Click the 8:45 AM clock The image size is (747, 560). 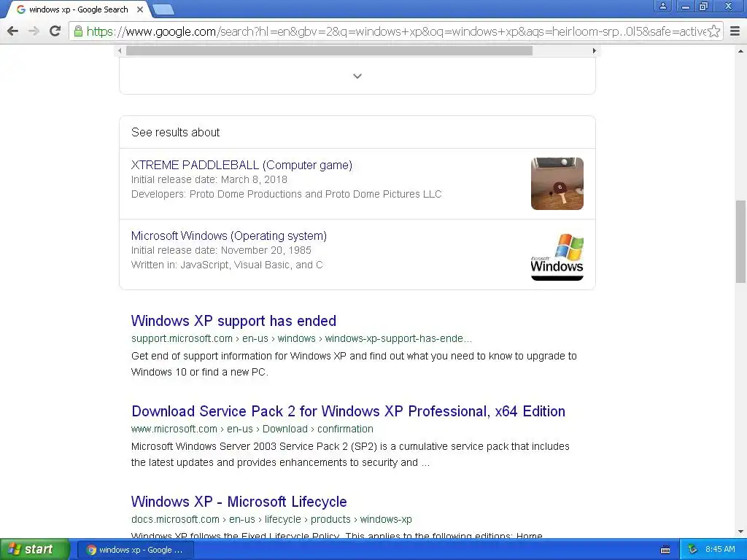[720, 550]
